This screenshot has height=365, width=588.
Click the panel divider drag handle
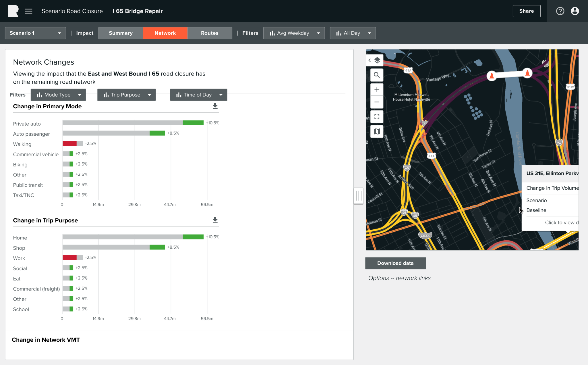coord(358,196)
